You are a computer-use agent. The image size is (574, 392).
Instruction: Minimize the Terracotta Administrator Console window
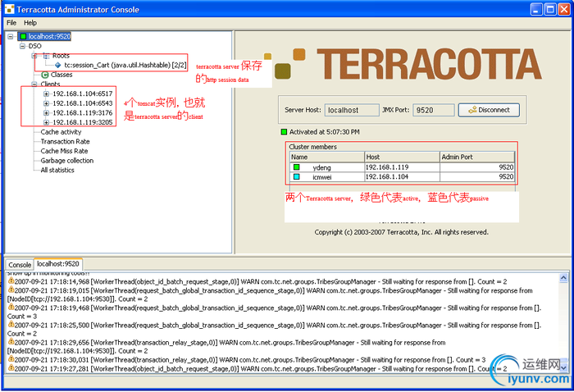coord(536,9)
